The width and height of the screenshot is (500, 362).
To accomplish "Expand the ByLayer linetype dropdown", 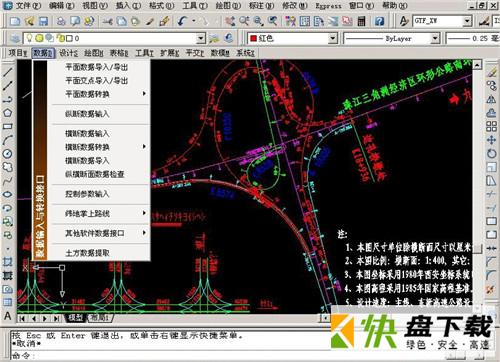I will click(435, 38).
